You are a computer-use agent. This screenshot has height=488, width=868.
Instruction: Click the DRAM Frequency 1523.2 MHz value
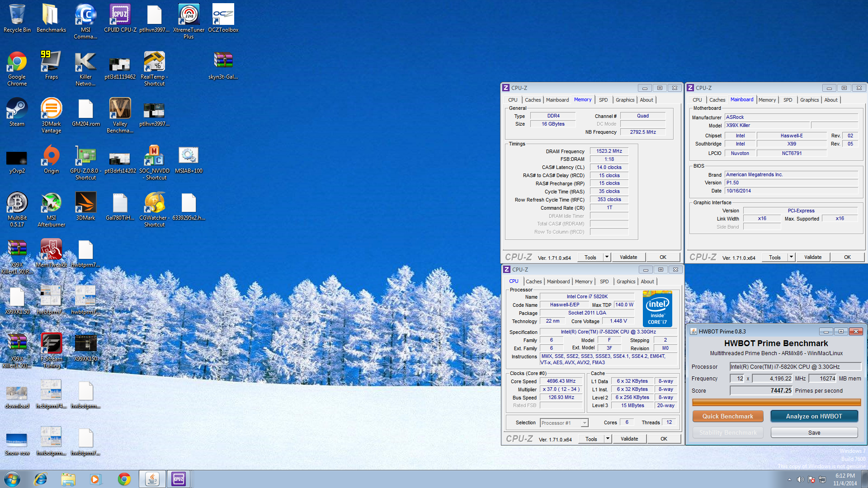tap(609, 151)
